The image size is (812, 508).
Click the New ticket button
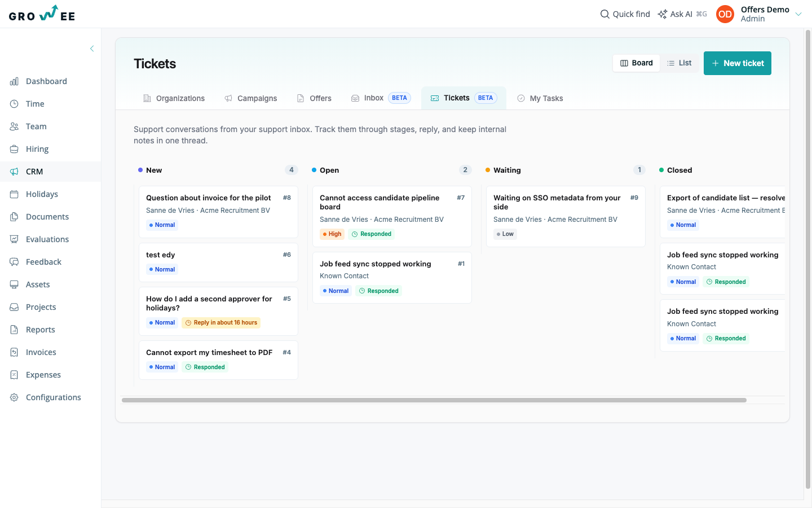738,63
